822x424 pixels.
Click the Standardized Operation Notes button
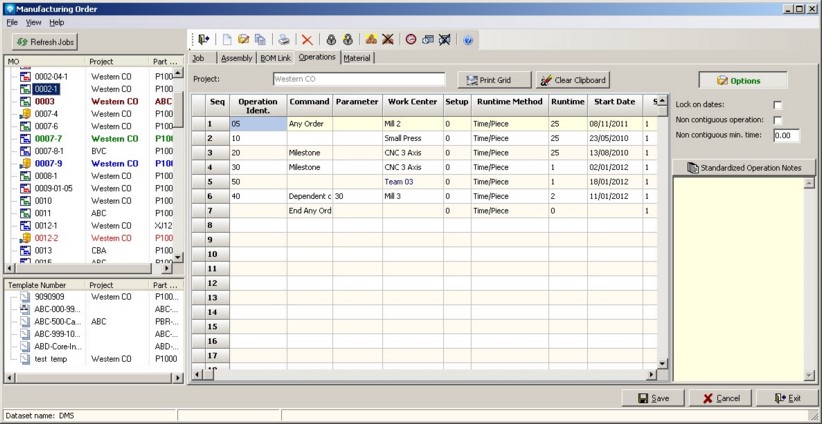[743, 168]
